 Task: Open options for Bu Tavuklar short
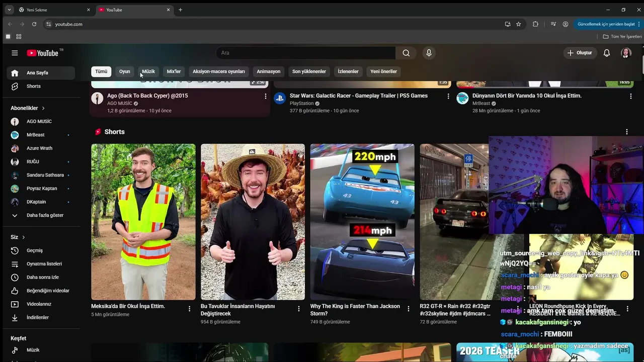tap(299, 309)
